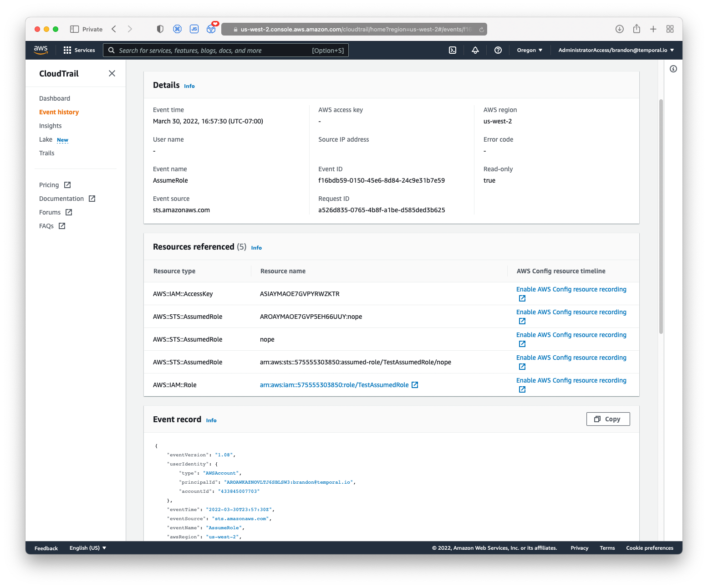
Task: Open the Forums external link
Action: [x=56, y=212]
